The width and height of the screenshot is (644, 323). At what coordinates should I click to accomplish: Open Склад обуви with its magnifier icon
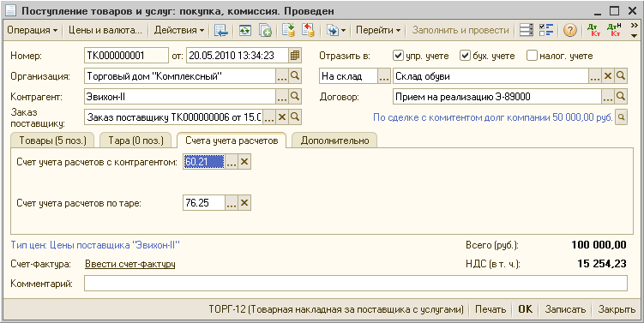tap(621, 76)
